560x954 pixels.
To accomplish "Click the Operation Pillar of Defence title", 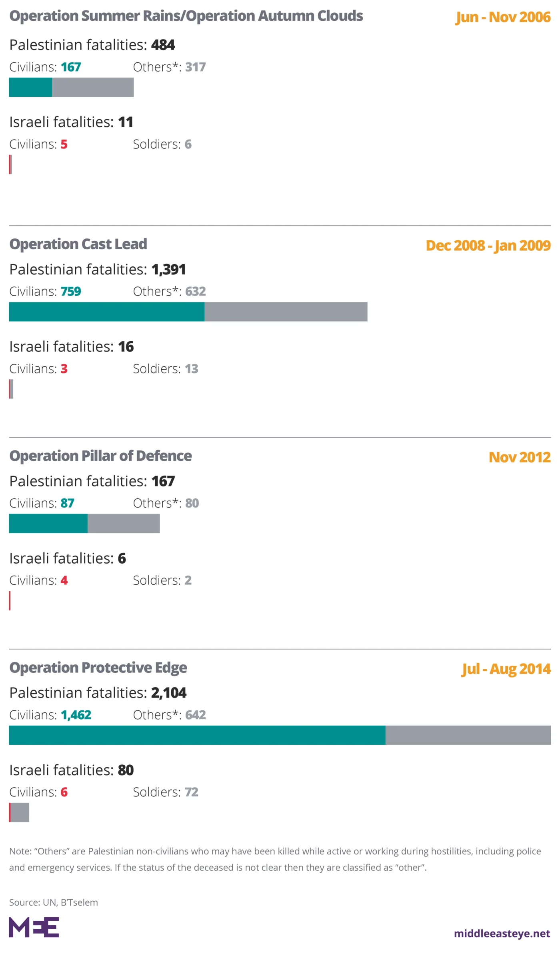I will point(101,456).
